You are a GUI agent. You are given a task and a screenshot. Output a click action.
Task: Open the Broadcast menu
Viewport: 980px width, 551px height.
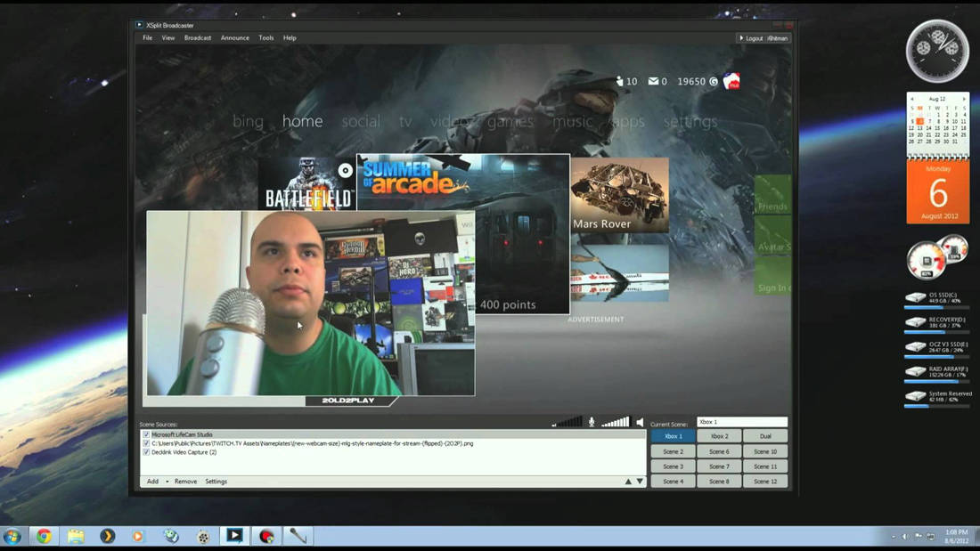pyautogui.click(x=198, y=37)
